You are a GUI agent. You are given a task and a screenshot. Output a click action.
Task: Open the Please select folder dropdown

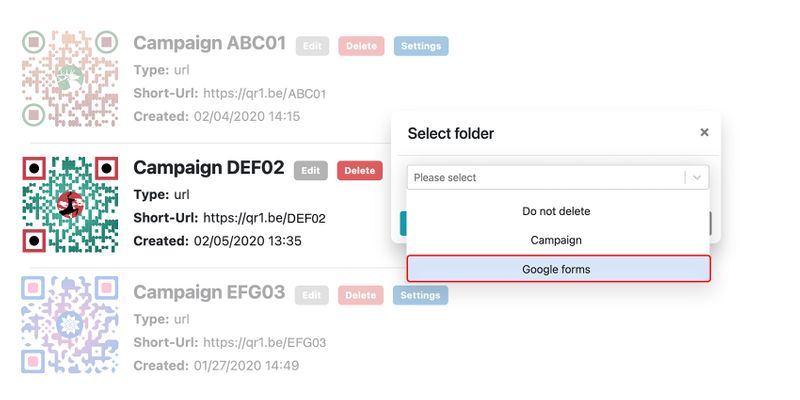pos(545,177)
